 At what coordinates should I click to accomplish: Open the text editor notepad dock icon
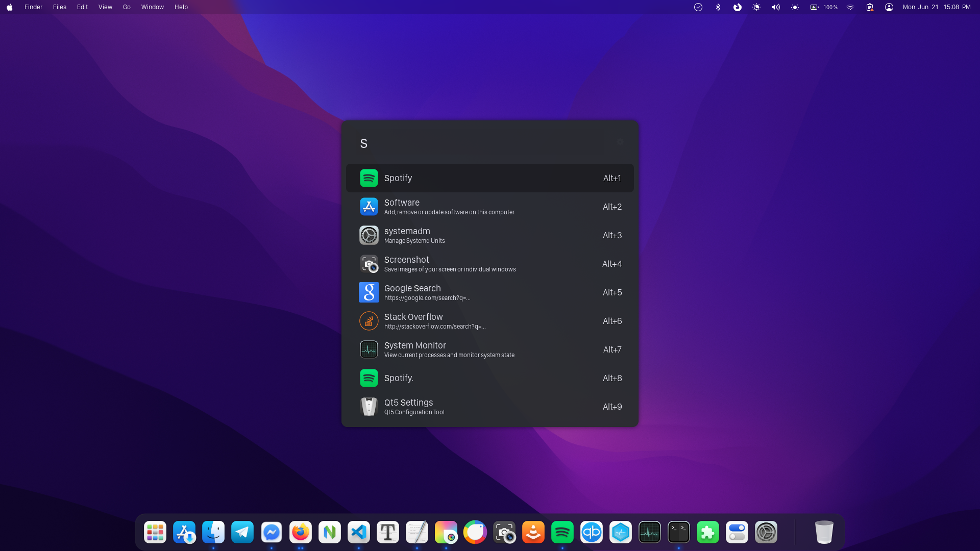(417, 532)
